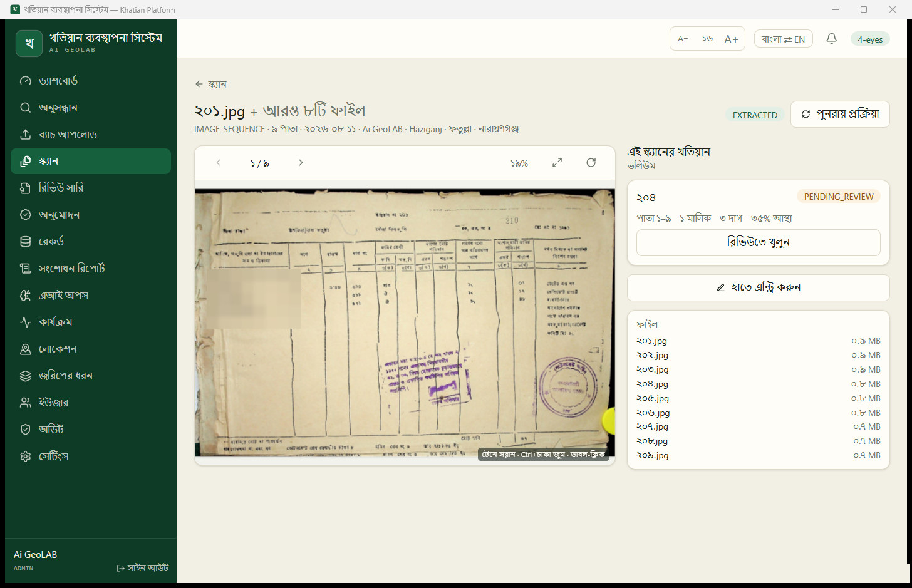This screenshot has width=912, height=588.
Task: Go to the next scan page arrow
Action: [x=301, y=163]
